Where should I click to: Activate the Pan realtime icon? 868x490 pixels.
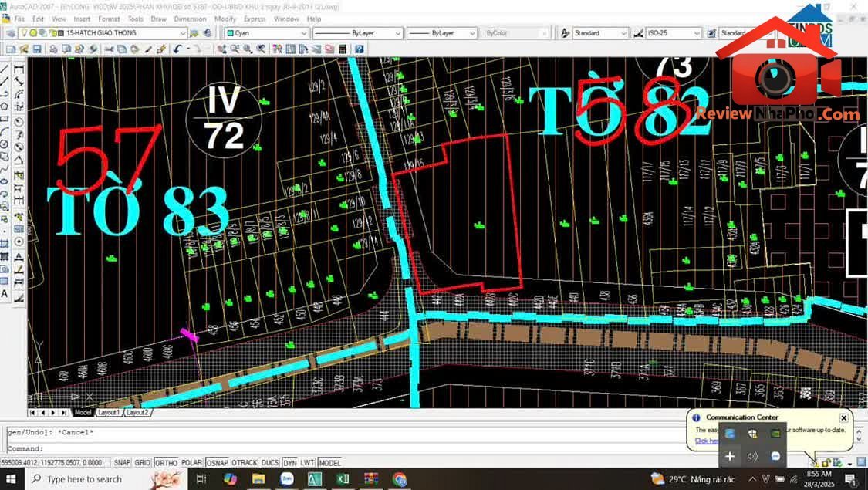click(x=222, y=49)
